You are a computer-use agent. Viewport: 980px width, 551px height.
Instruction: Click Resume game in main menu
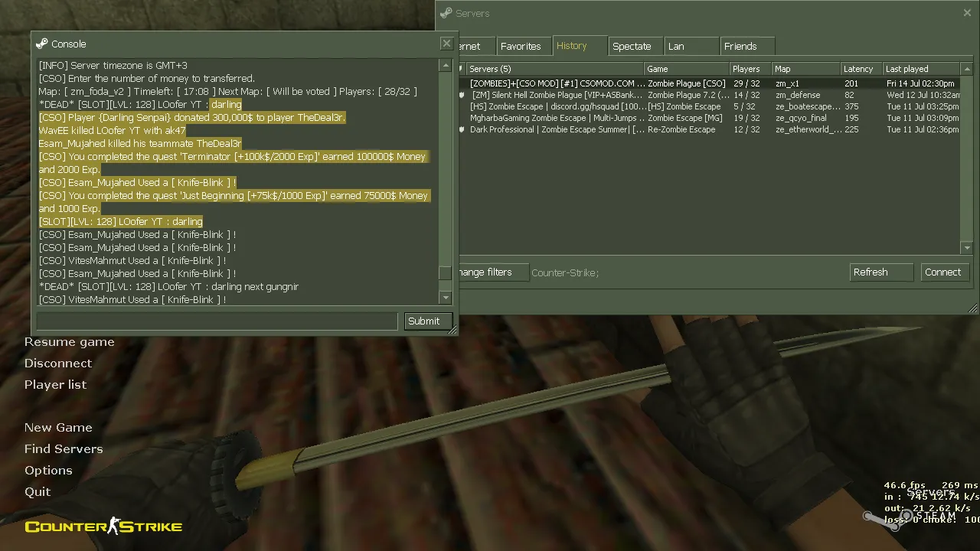point(69,342)
